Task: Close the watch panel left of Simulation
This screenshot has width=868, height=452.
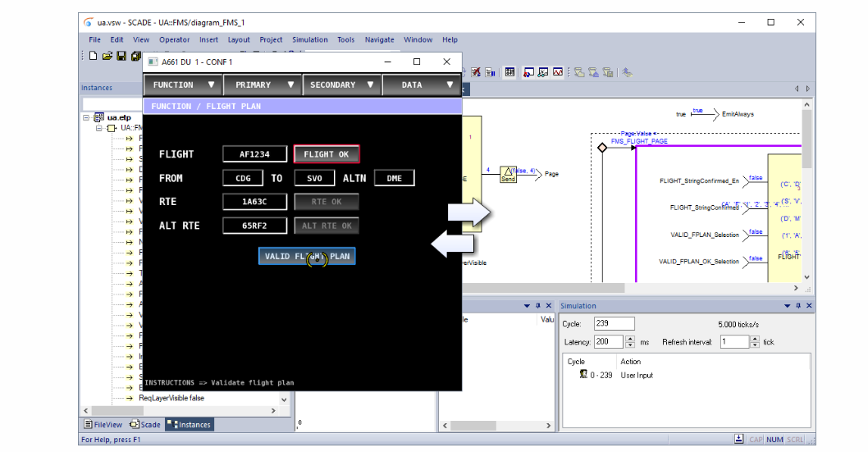Action: [x=549, y=305]
